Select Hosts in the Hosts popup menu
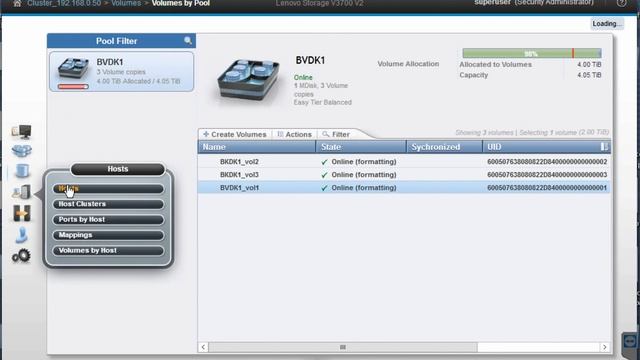 point(108,189)
